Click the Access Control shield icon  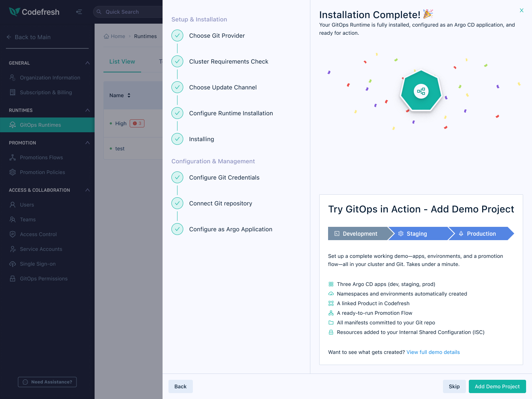coord(13,234)
